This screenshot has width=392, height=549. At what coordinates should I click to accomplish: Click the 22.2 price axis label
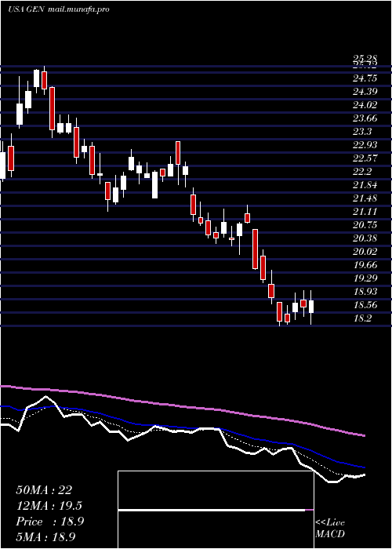[x=362, y=171]
